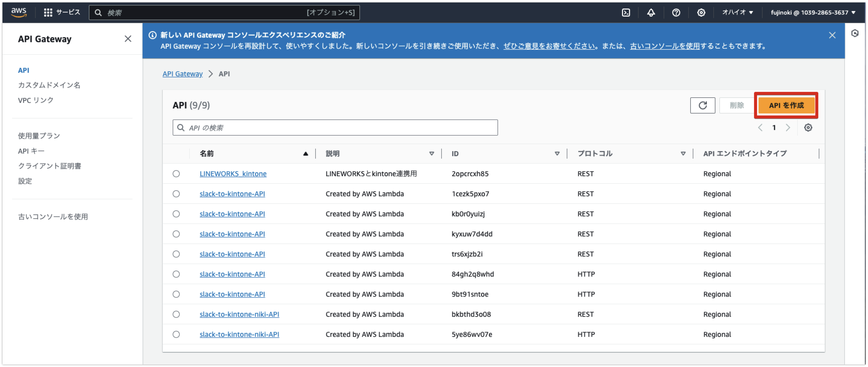The image size is (868, 367).
Task: Close the API Gateway sidebar panel
Action: click(x=128, y=39)
